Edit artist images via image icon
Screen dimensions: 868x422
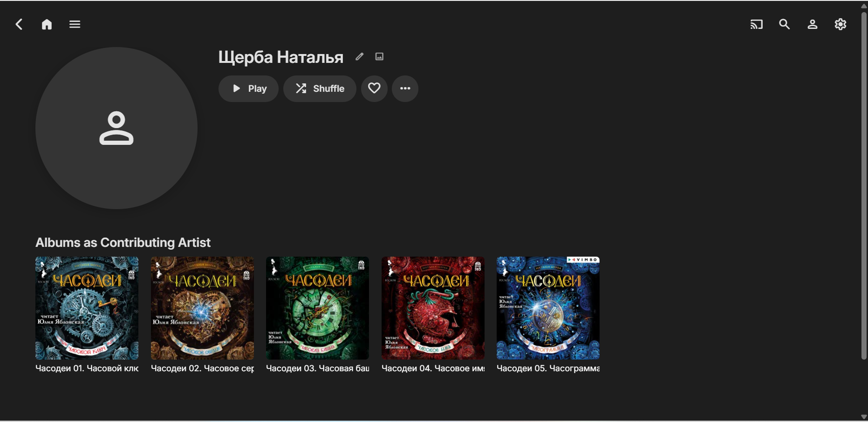[x=380, y=57]
